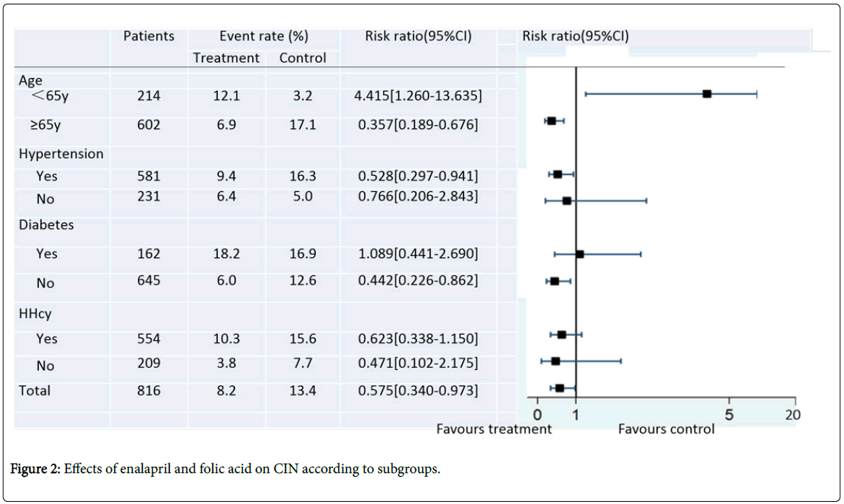844x504 pixels.
Task: Click the forest plot marker for Diabetes Yes
Action: pos(580,255)
